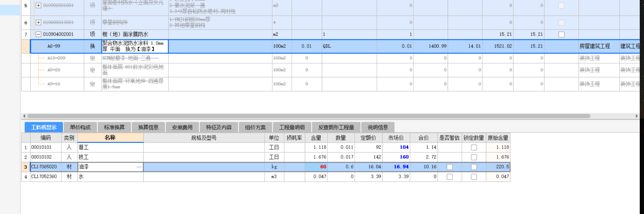Click the 技工 name cell

(x=110, y=157)
